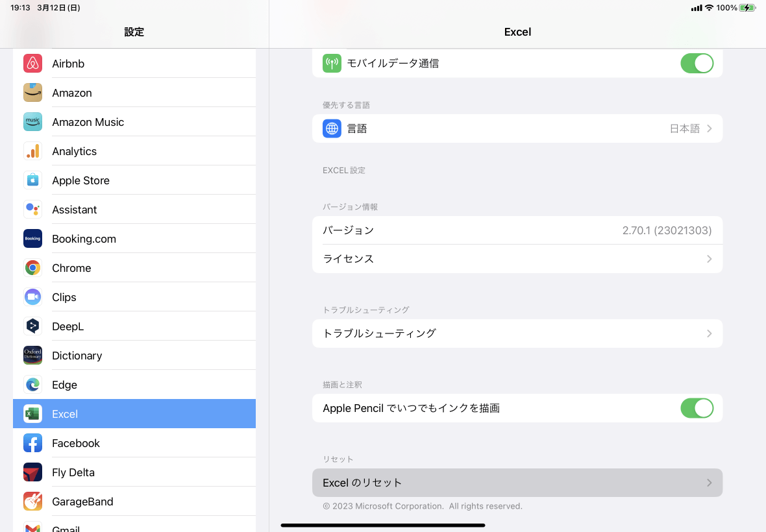Tap the date 3月12日(日)
The image size is (766, 532).
tap(58, 8)
